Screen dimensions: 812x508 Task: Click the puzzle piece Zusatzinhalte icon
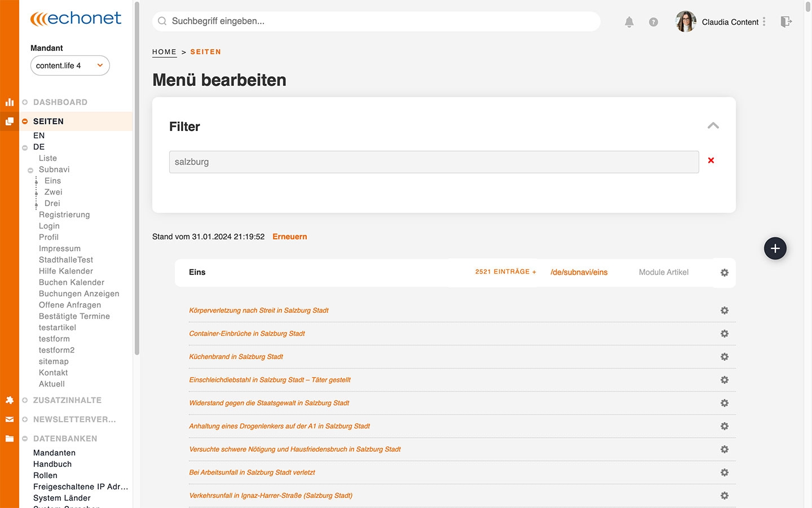(10, 400)
